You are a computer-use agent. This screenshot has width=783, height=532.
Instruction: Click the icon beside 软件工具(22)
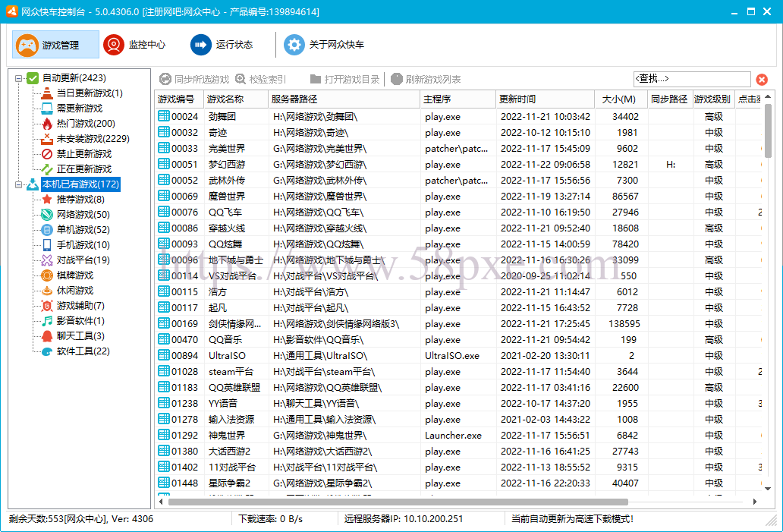coord(47,351)
